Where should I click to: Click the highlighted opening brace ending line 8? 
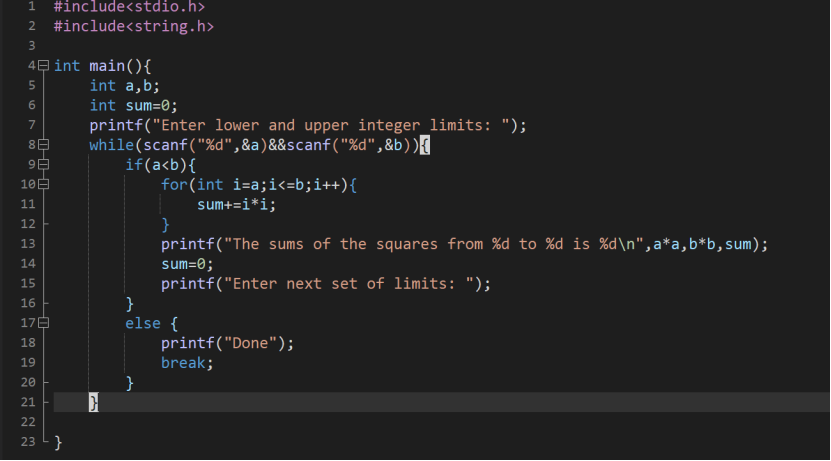click(x=425, y=145)
